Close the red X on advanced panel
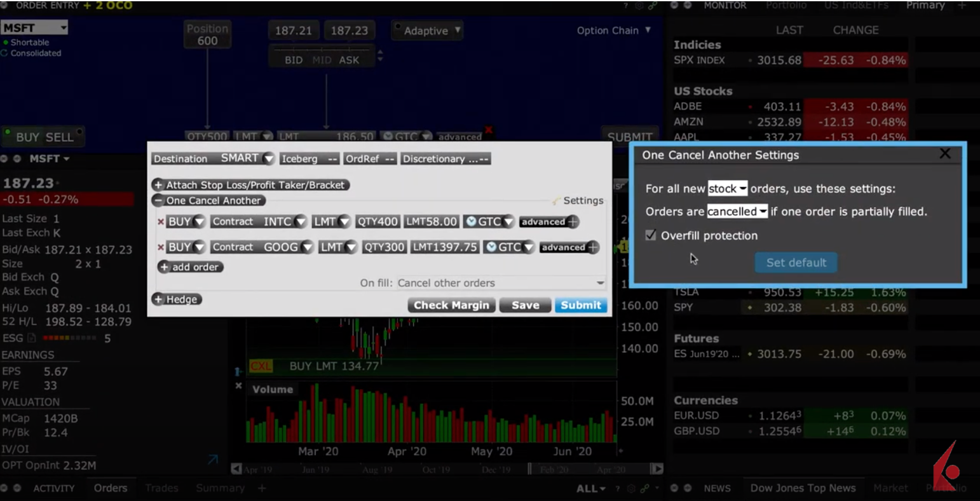The image size is (980, 501). (488, 130)
